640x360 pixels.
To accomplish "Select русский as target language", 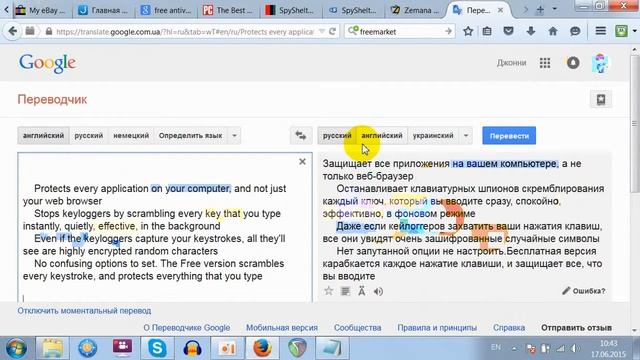I will [x=337, y=136].
